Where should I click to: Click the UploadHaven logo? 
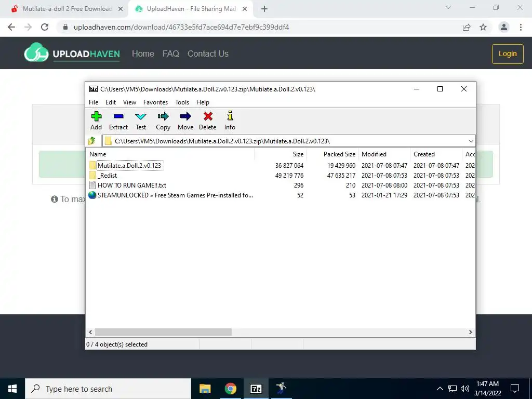click(x=72, y=54)
